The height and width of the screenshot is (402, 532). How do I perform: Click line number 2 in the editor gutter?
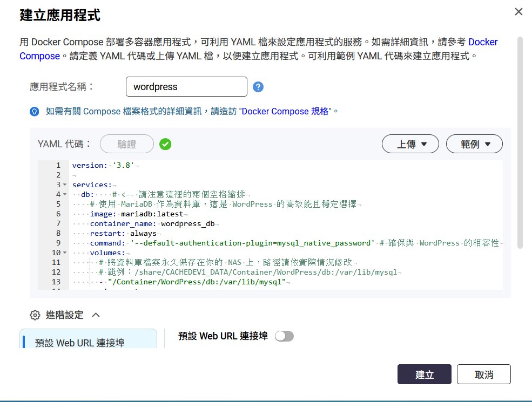coord(58,175)
